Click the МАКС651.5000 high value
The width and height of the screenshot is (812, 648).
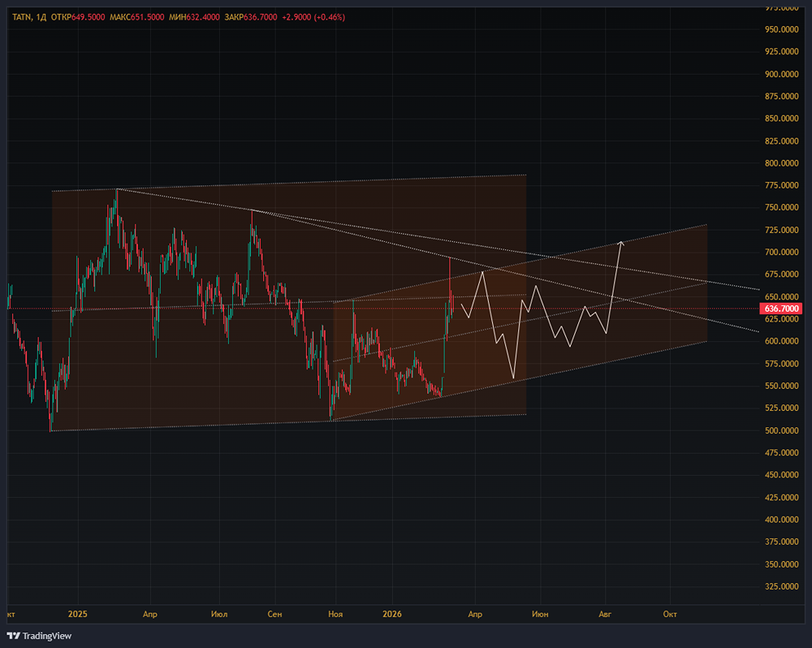(x=136, y=17)
